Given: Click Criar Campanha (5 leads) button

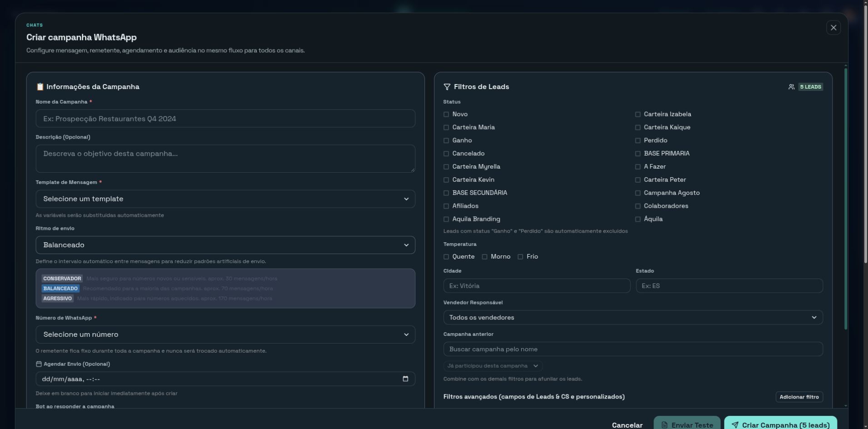Looking at the screenshot, I should pyautogui.click(x=781, y=424).
